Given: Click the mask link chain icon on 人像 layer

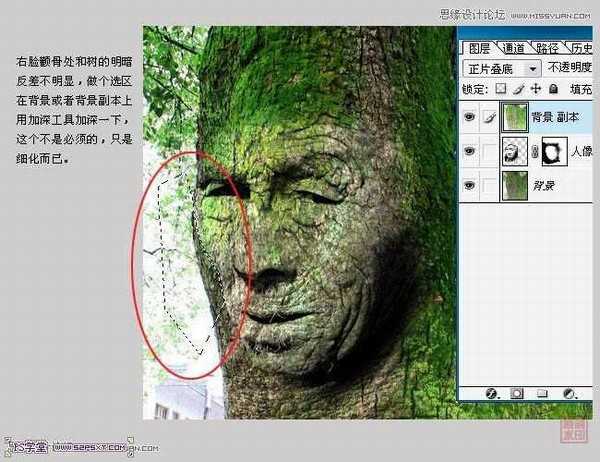Looking at the screenshot, I should tap(535, 153).
